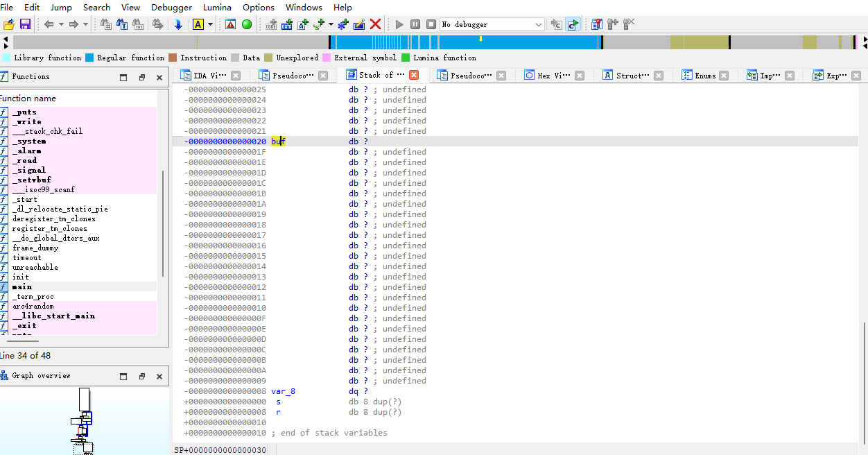Viewport: 868px width, 455px height.
Task: Click the blue down arrow icon
Action: [178, 24]
